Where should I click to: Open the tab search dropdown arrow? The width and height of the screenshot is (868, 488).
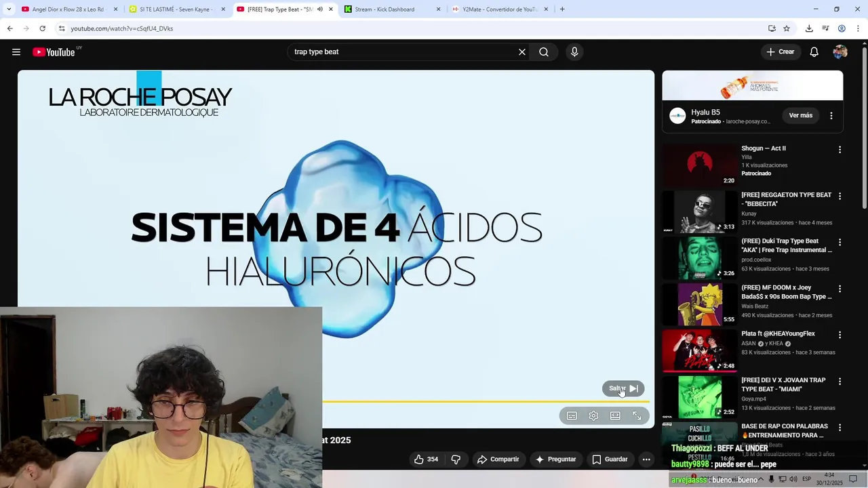click(x=9, y=9)
